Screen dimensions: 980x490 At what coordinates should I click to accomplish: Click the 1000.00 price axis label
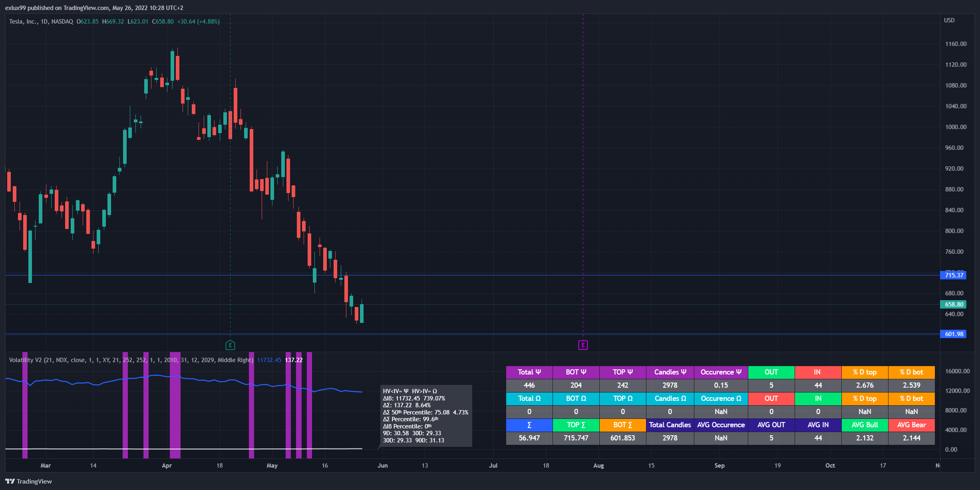956,127
